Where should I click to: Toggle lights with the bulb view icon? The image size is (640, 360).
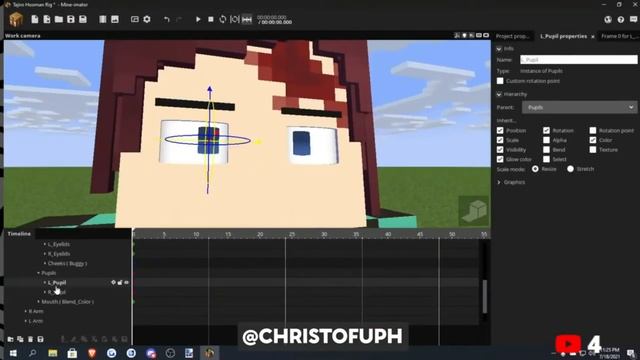click(464, 36)
